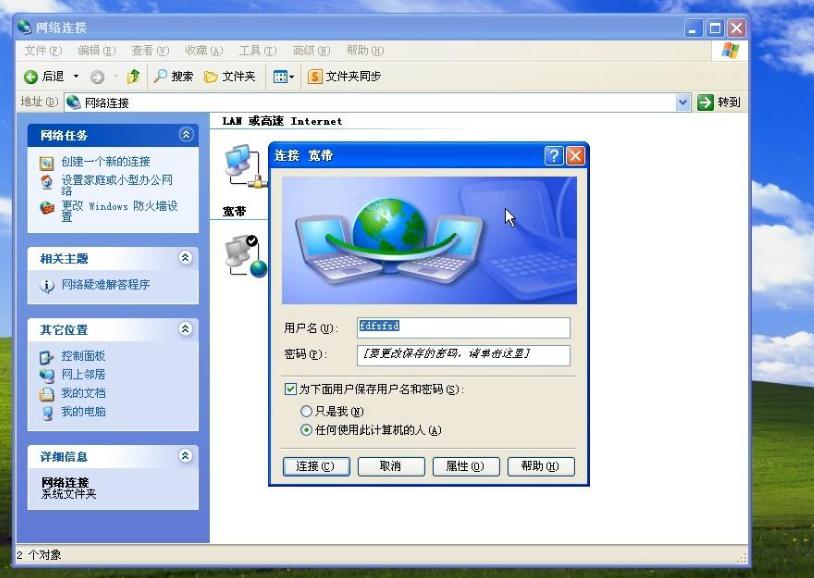Click the Windows Firewall brick icon

tap(47, 208)
